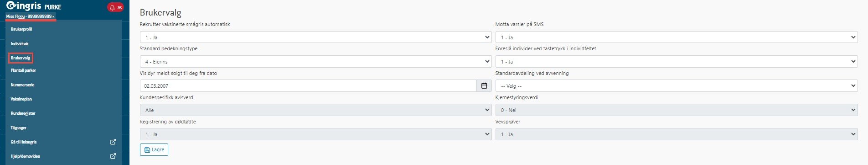The width and height of the screenshot is (868, 165).
Task: Expand the Miss Piggy user dropdown
Action: [x=31, y=16]
